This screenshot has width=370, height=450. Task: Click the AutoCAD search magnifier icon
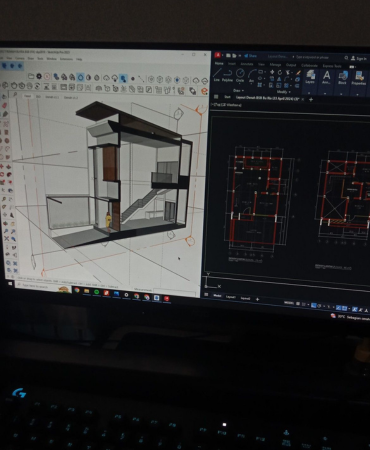point(346,58)
